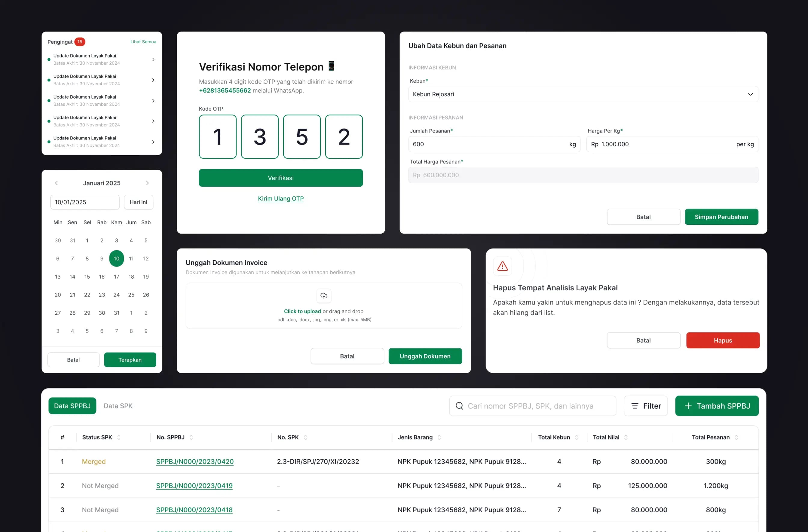This screenshot has width=808, height=532.
Task: Click the cloud upload icon
Action: [323, 296]
